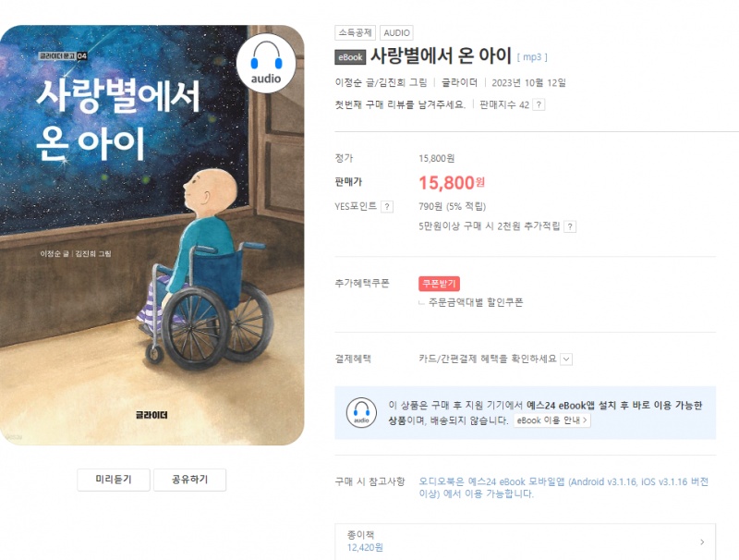
Task: Open publisher 글라이더 link
Action: click(459, 82)
